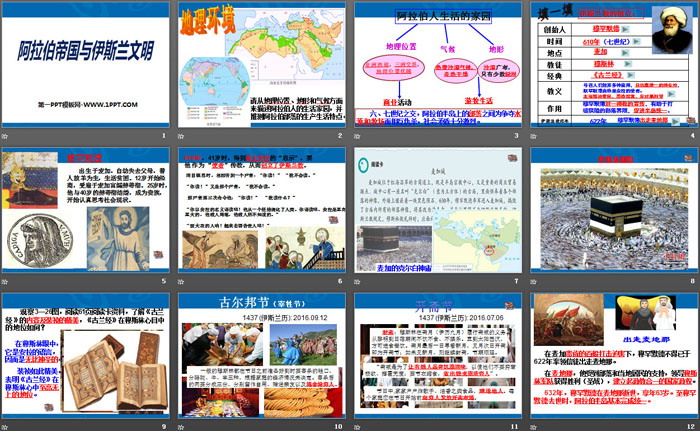Click animation star icon under slide 9
Image resolution: width=700 pixels, height=431 pixels.
point(5,427)
